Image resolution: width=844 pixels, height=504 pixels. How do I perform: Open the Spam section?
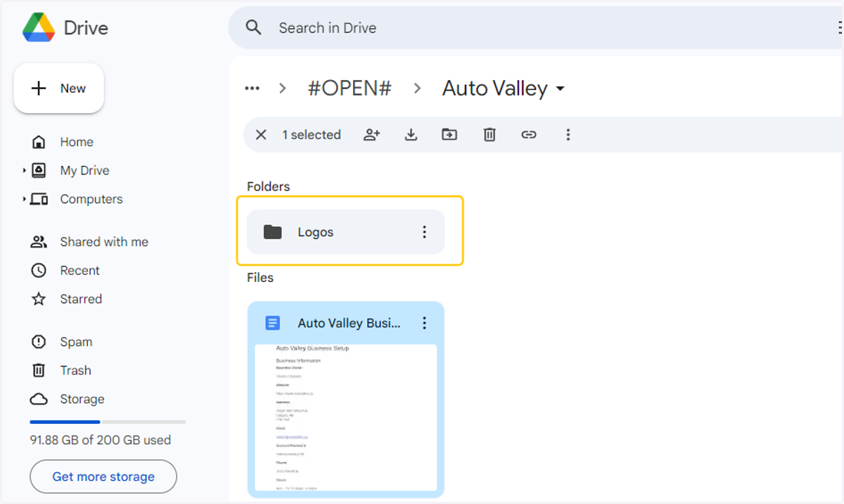tap(75, 342)
